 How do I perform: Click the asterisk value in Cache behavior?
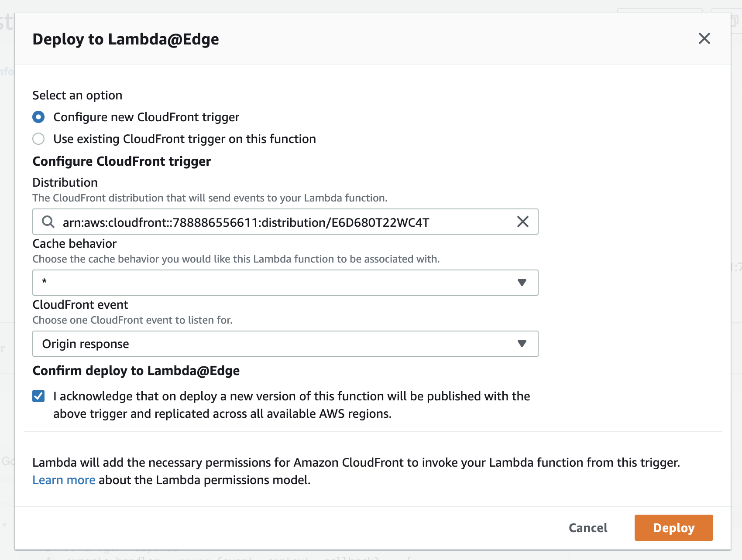tap(44, 282)
